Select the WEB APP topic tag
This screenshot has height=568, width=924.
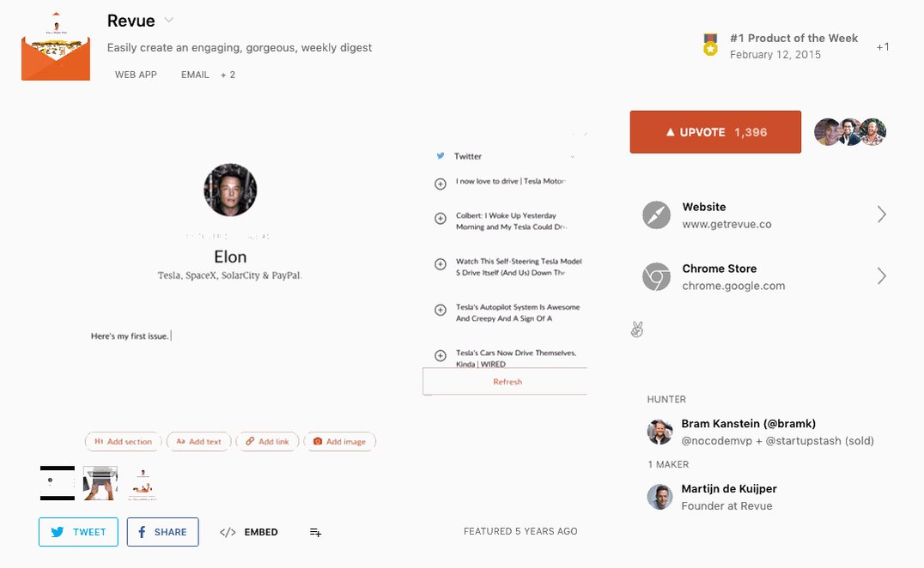tap(136, 75)
